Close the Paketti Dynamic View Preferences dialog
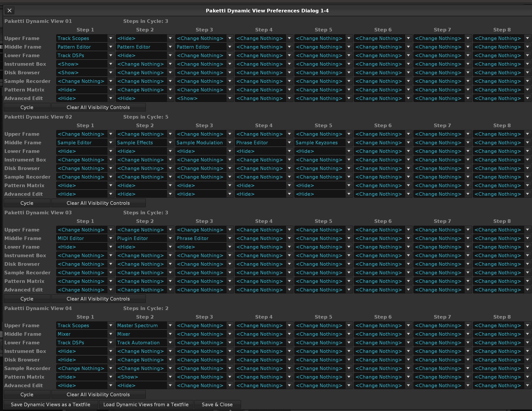532x411 pixels. tap(9, 10)
